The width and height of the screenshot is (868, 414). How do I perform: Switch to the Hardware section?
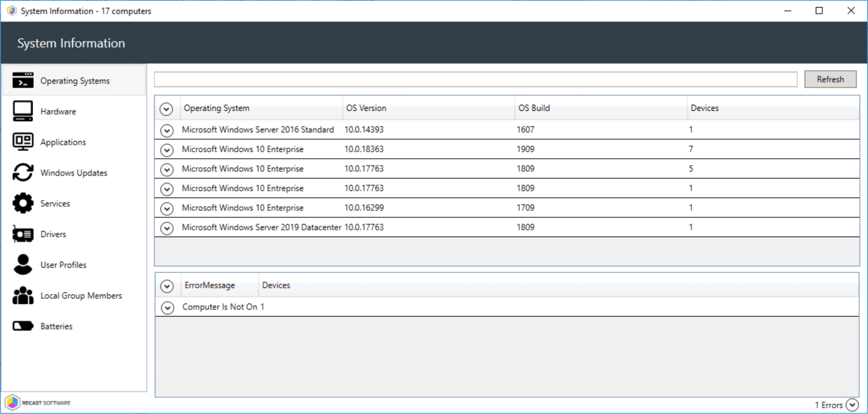pos(74,111)
